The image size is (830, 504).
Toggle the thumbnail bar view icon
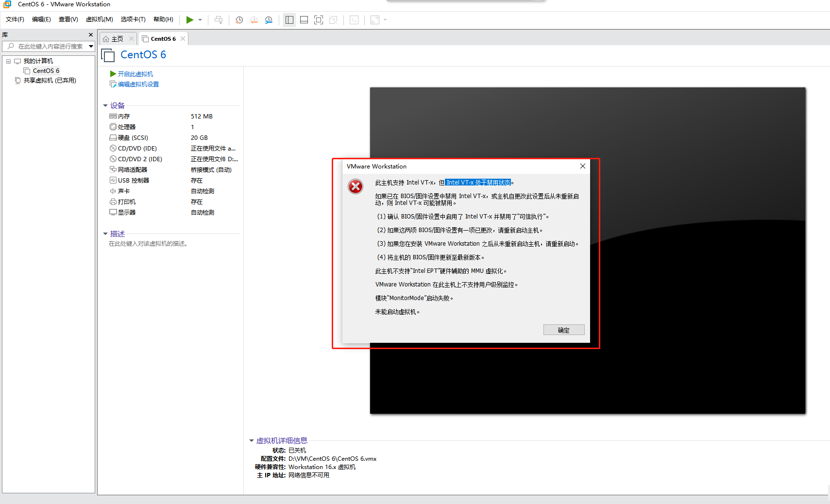[x=304, y=20]
